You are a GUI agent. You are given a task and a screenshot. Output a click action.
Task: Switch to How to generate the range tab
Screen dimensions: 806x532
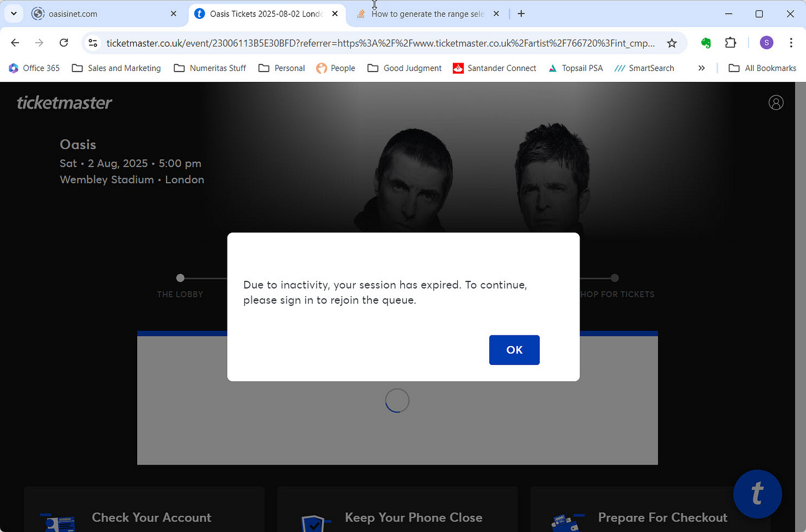[427, 14]
